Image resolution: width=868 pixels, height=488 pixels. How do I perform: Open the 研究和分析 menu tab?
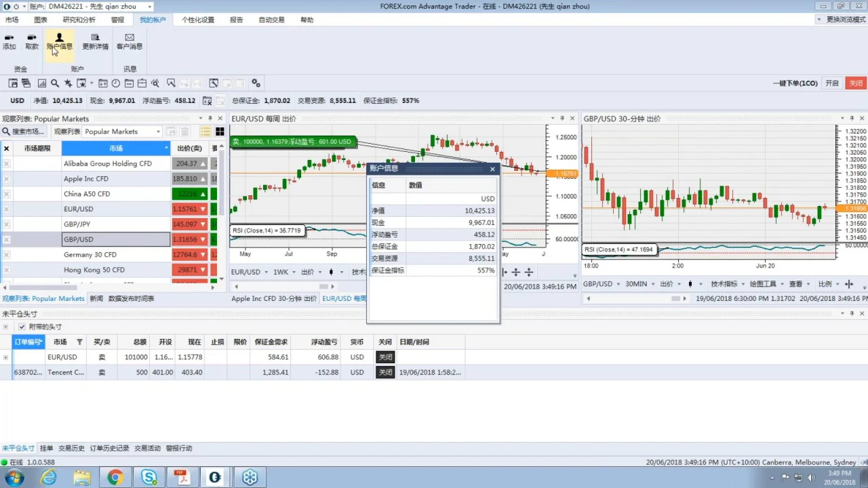coord(79,20)
